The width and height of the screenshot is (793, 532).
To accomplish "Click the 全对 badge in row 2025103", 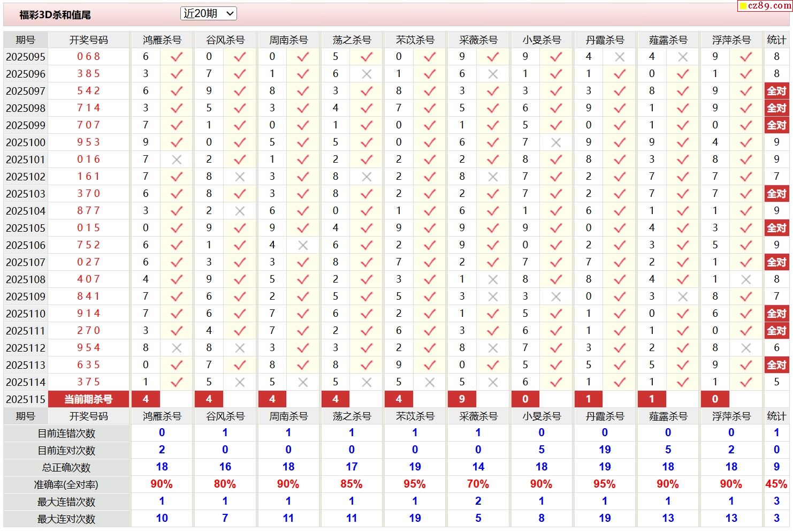I will tap(776, 194).
